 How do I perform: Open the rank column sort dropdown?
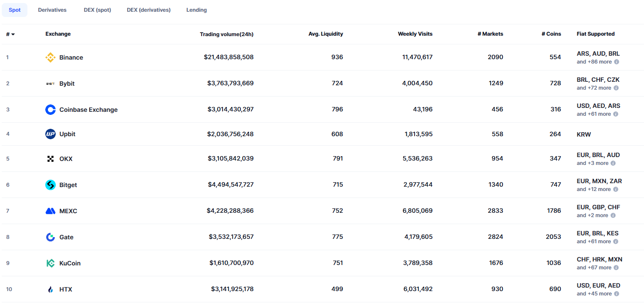tap(13, 34)
